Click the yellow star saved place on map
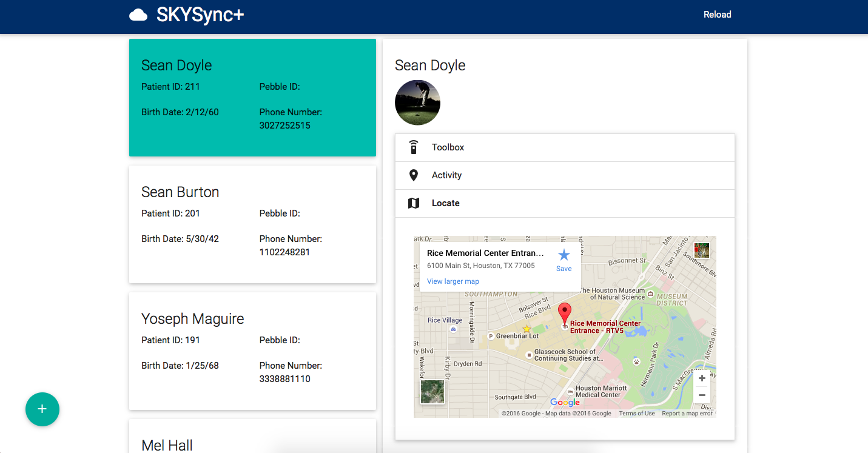 pos(527,329)
